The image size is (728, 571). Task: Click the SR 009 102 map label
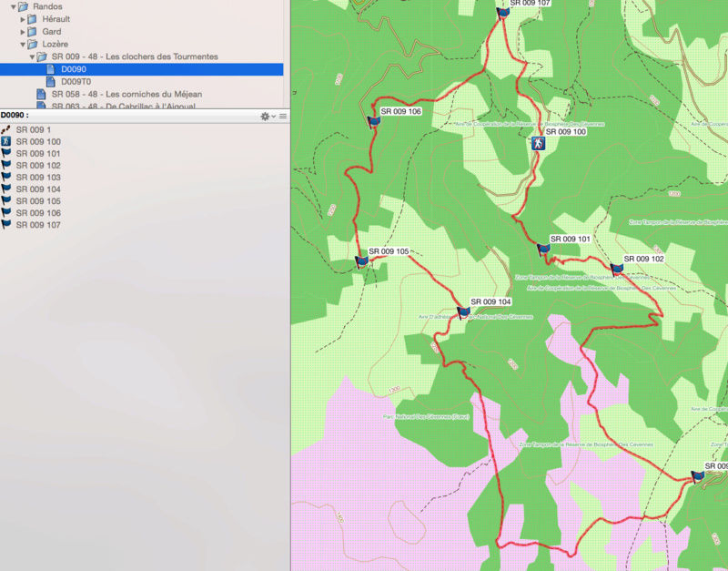click(x=643, y=259)
